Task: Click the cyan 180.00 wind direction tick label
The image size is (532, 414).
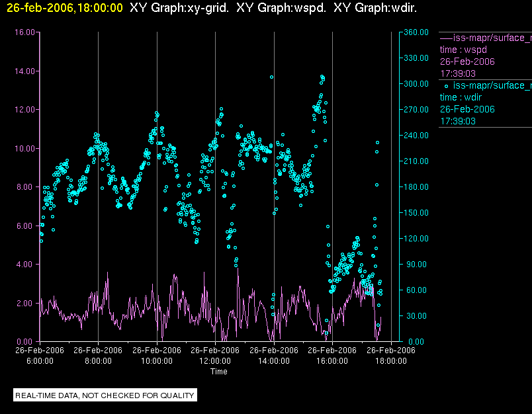Action: (416, 186)
